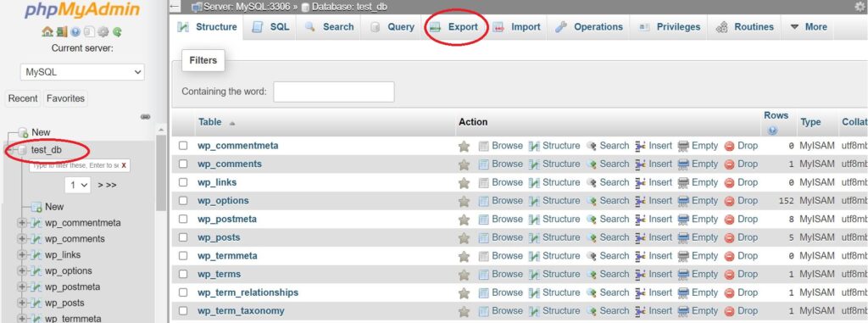The width and height of the screenshot is (868, 323).
Task: Open the Routines tab
Action: tap(744, 26)
